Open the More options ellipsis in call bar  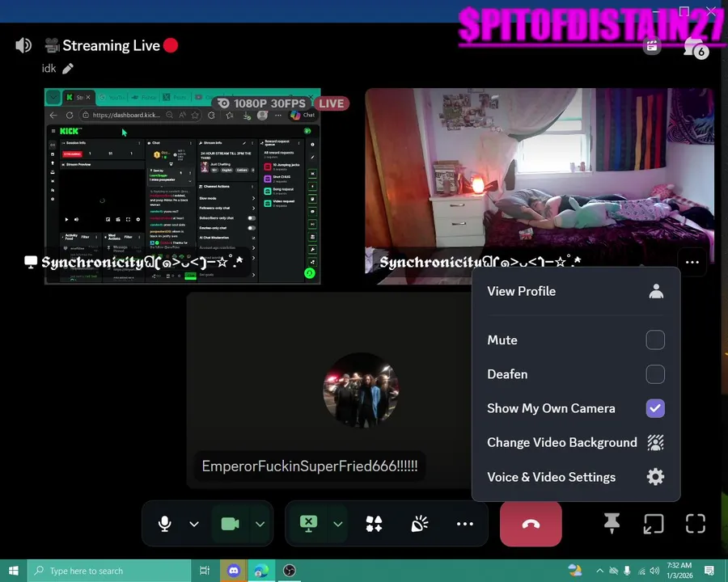coord(465,524)
